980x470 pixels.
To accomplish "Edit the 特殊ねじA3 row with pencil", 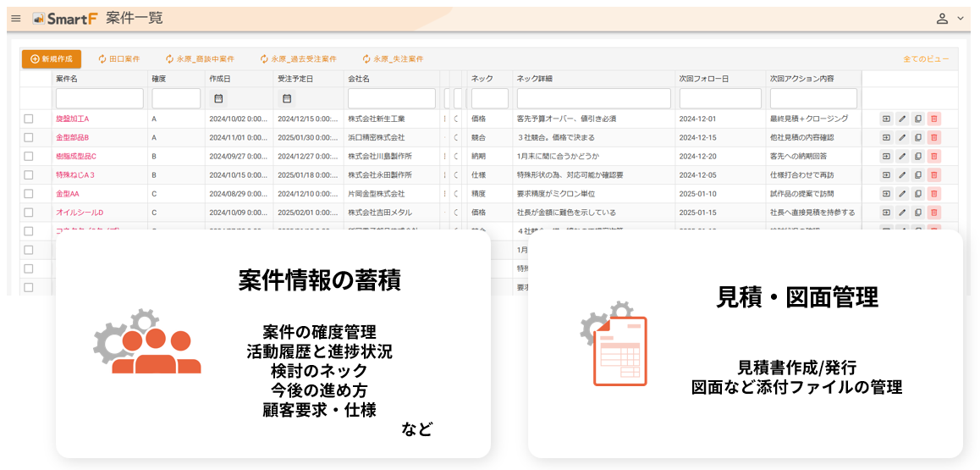I will (x=902, y=175).
